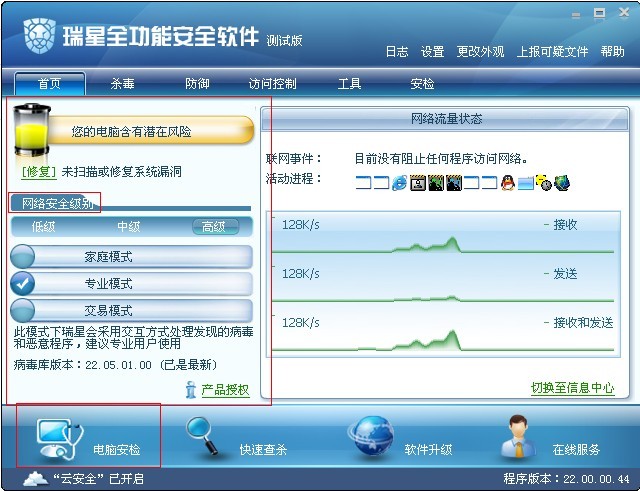
Task: Switch to the 首页 tab
Action: [x=50, y=84]
